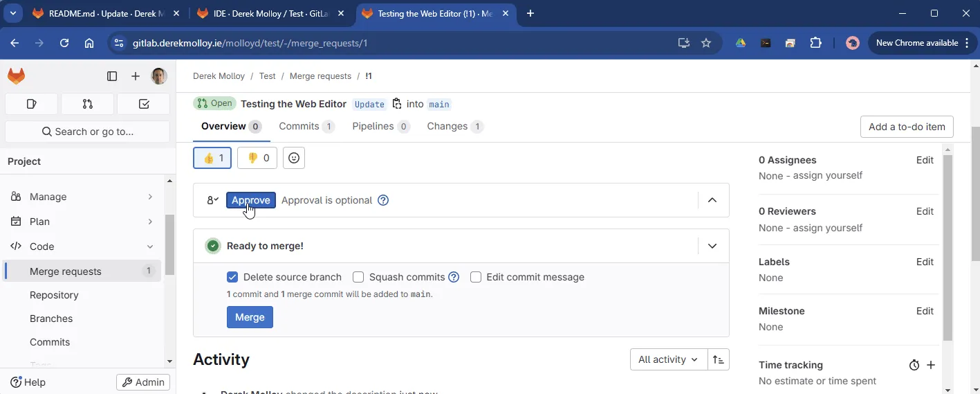Collapse the approval section chevron
The height and width of the screenshot is (394, 980).
tap(712, 200)
